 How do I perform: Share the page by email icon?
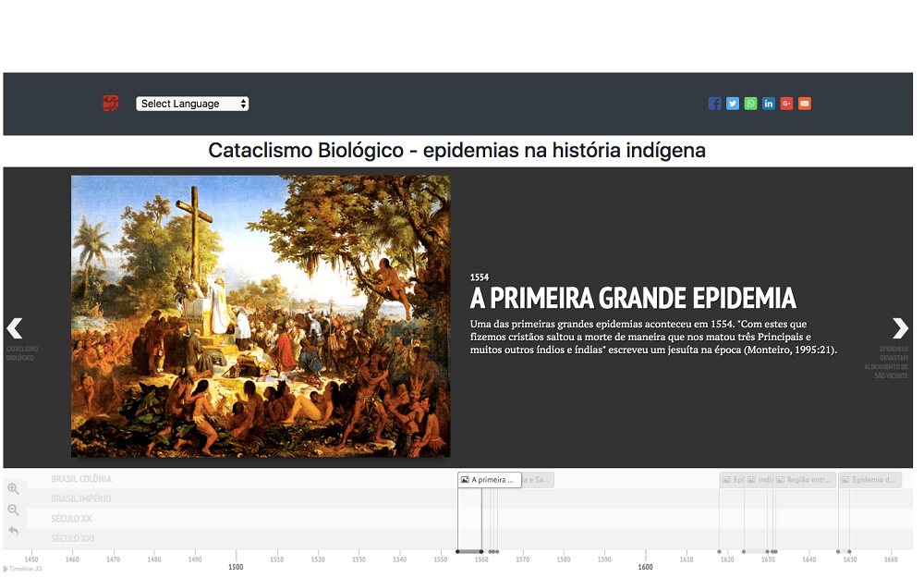tap(805, 104)
